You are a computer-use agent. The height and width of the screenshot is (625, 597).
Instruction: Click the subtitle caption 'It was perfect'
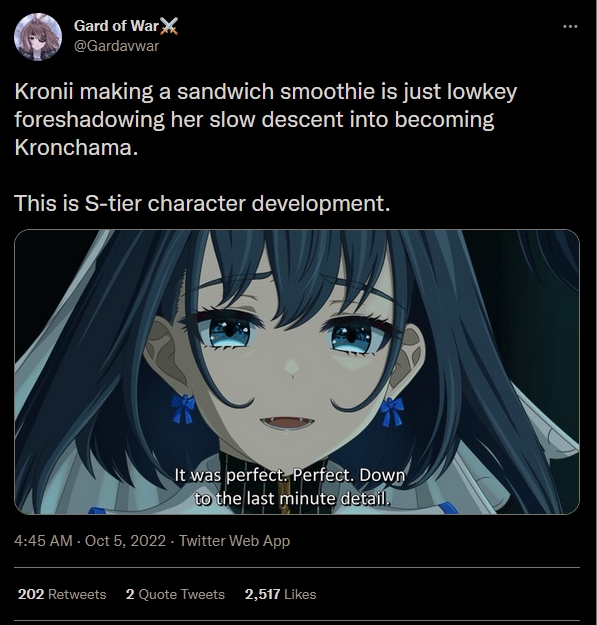290,487
